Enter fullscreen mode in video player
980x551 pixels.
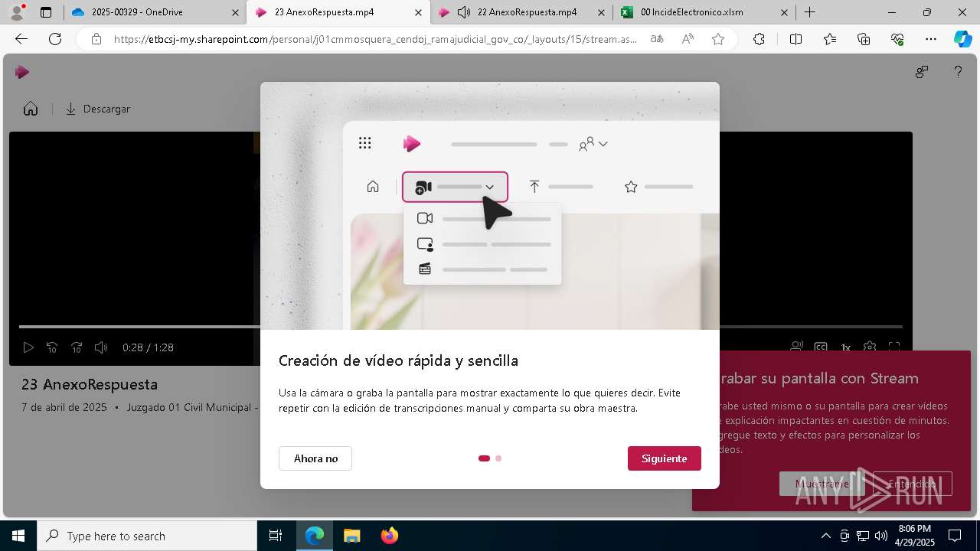(894, 347)
